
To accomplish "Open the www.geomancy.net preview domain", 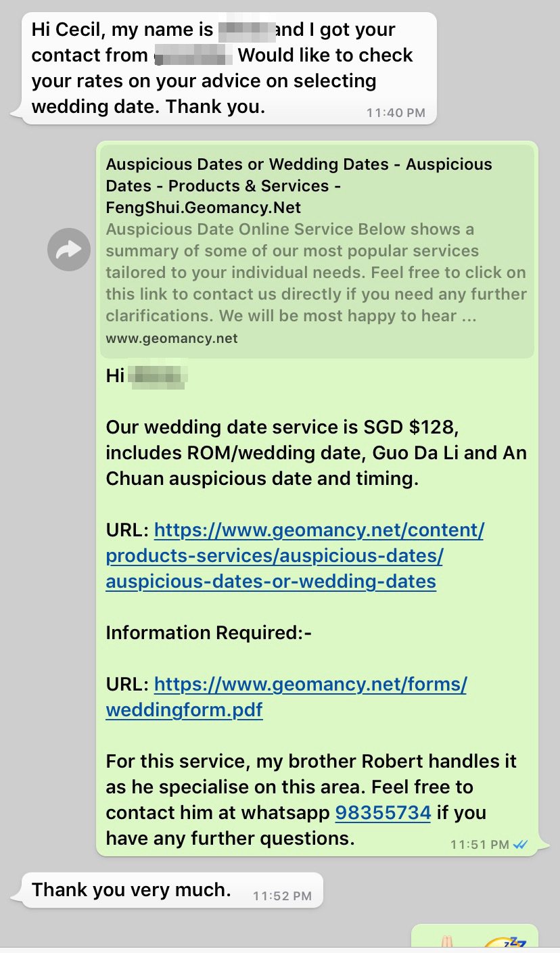I will (x=172, y=338).
